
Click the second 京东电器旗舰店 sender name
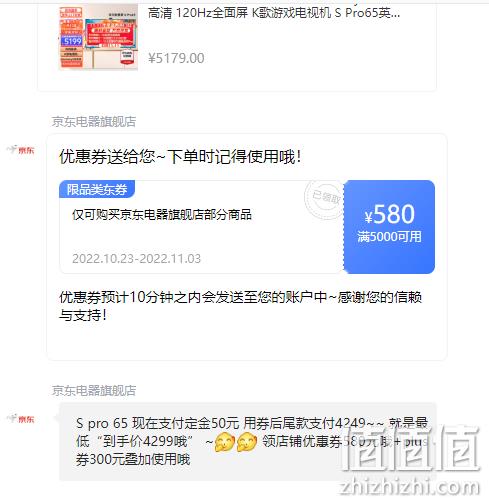pyautogui.click(x=94, y=390)
